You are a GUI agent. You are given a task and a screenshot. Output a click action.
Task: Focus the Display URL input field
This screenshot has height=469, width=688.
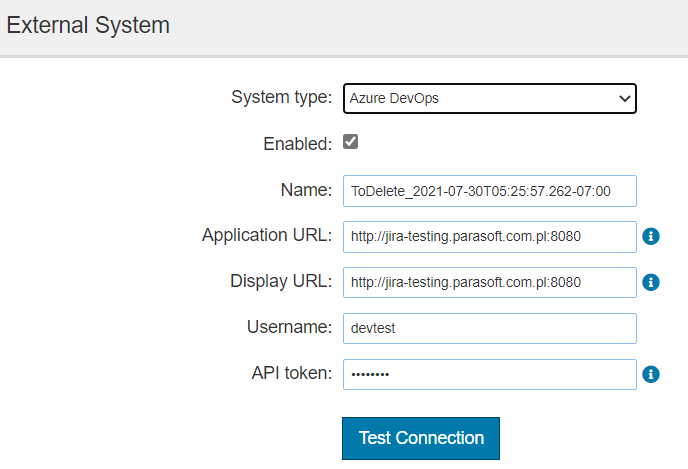(490, 283)
